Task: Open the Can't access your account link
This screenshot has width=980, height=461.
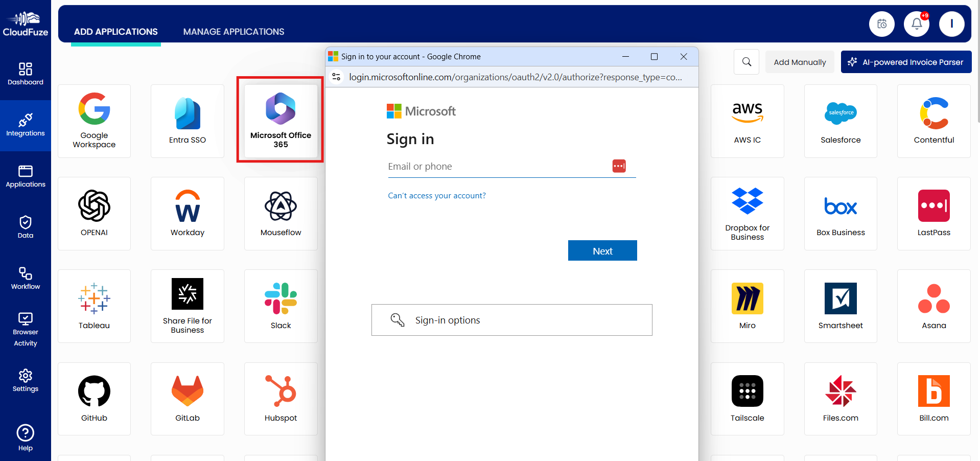Action: [x=436, y=195]
